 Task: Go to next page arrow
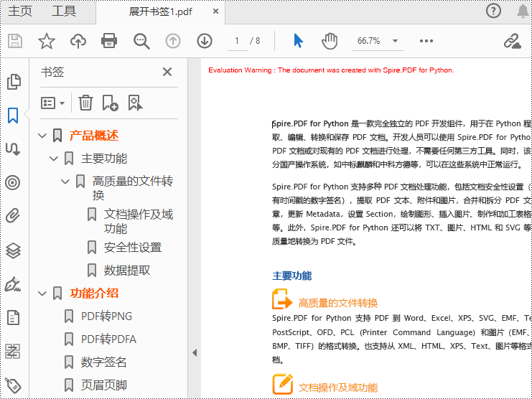[205, 41]
